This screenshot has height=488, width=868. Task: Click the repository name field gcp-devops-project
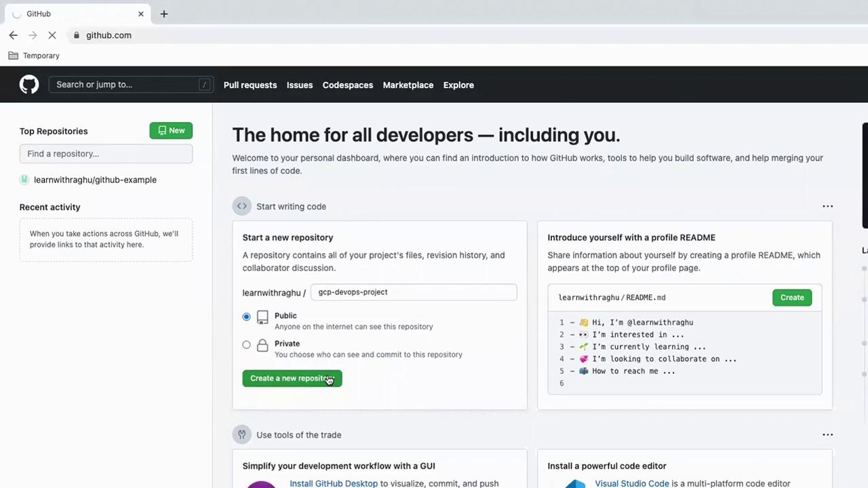pos(414,292)
